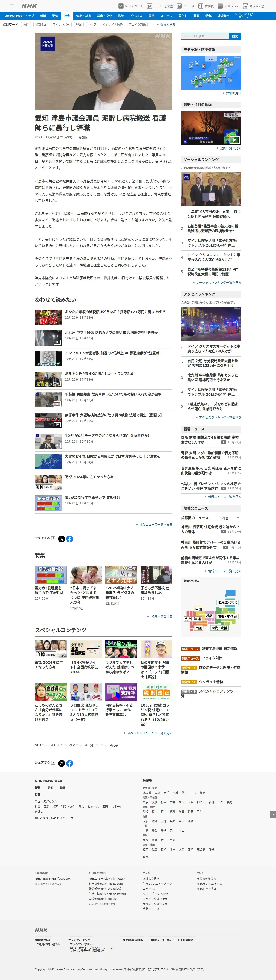This screenshot has height=980, width=276.
Task: Click the back-to-top arrow button
Action: click(x=273, y=814)
